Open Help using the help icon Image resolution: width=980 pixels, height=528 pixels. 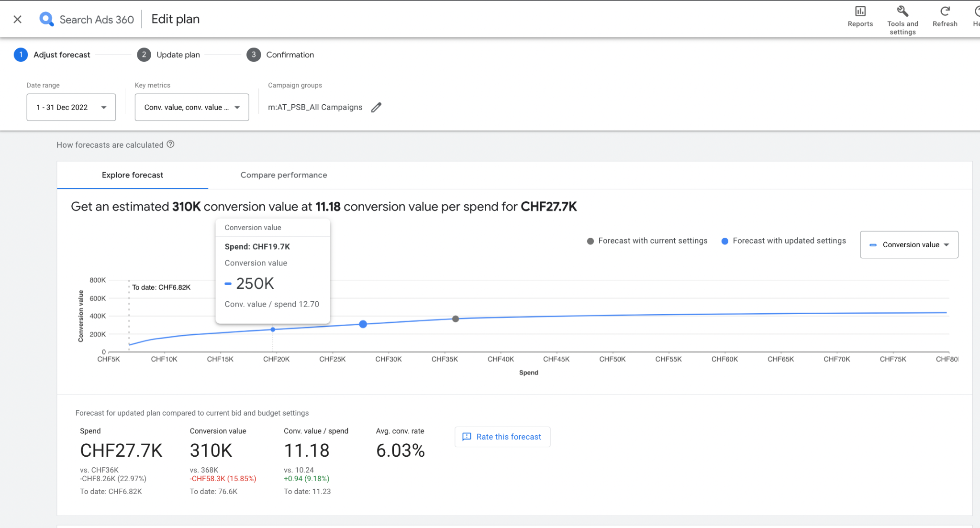976,11
